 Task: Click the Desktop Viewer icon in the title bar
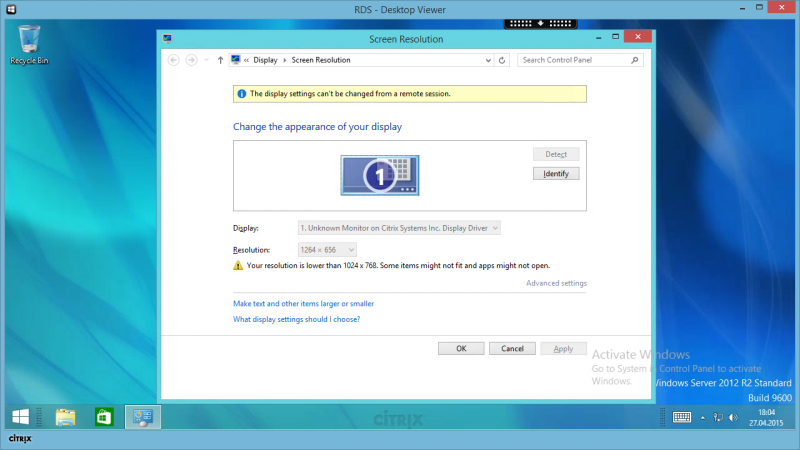tap(11, 9)
